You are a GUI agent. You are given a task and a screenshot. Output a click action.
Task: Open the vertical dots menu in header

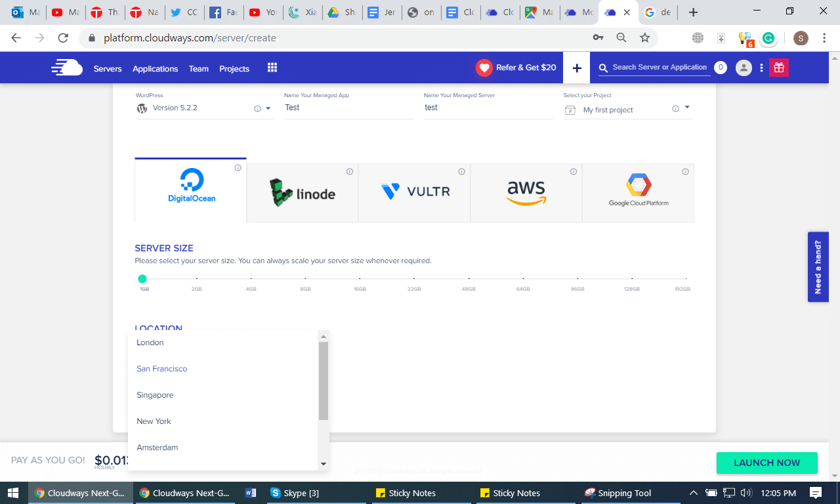click(x=761, y=68)
